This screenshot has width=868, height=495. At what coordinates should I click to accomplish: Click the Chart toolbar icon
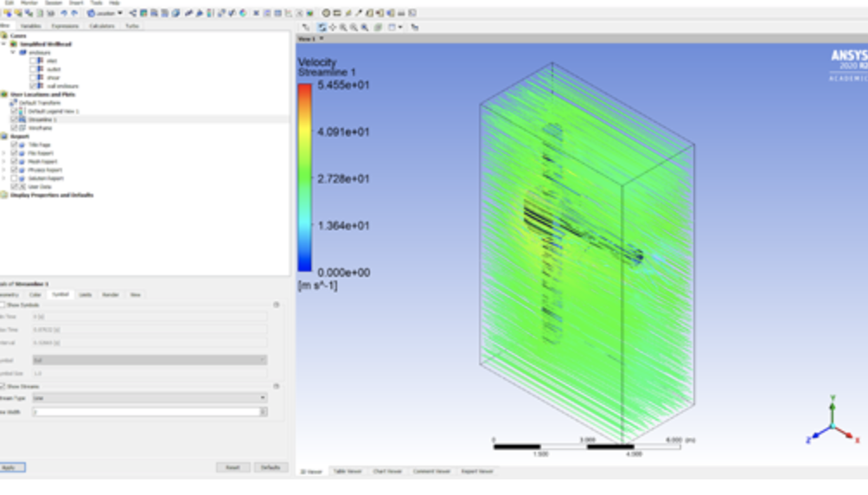point(289,13)
